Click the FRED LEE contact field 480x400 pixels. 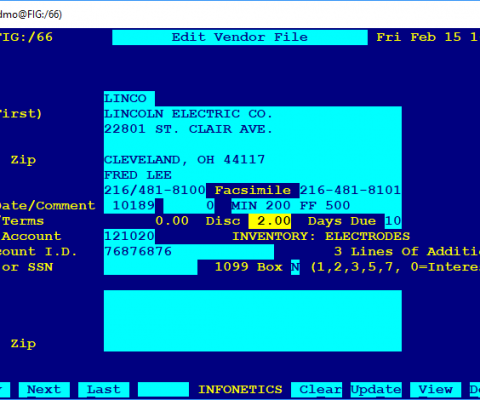click(253, 175)
